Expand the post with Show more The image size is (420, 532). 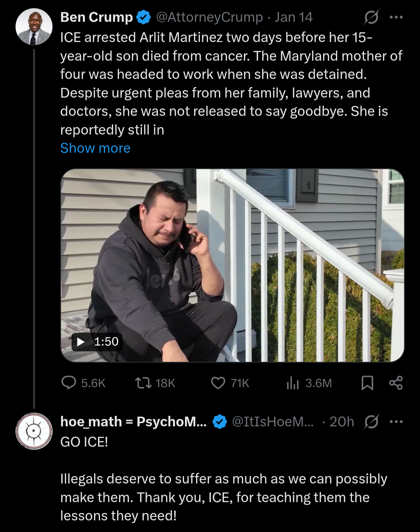[x=95, y=148]
